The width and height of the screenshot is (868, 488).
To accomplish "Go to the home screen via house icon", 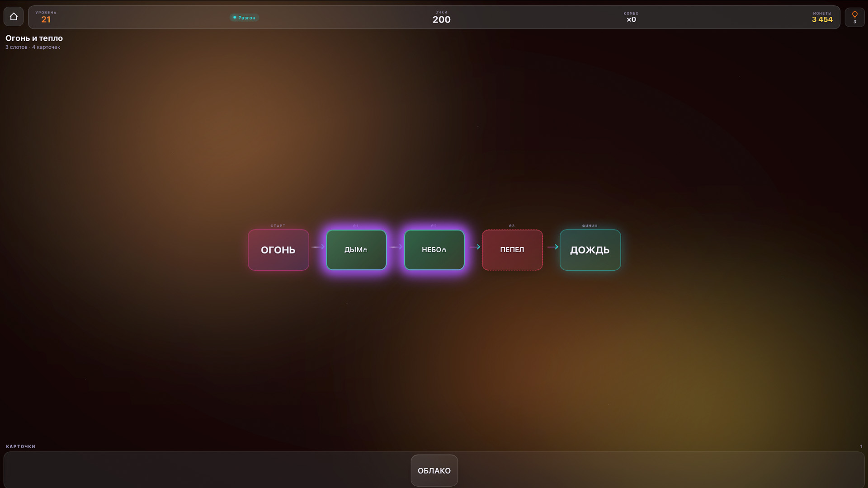I will point(14,17).
